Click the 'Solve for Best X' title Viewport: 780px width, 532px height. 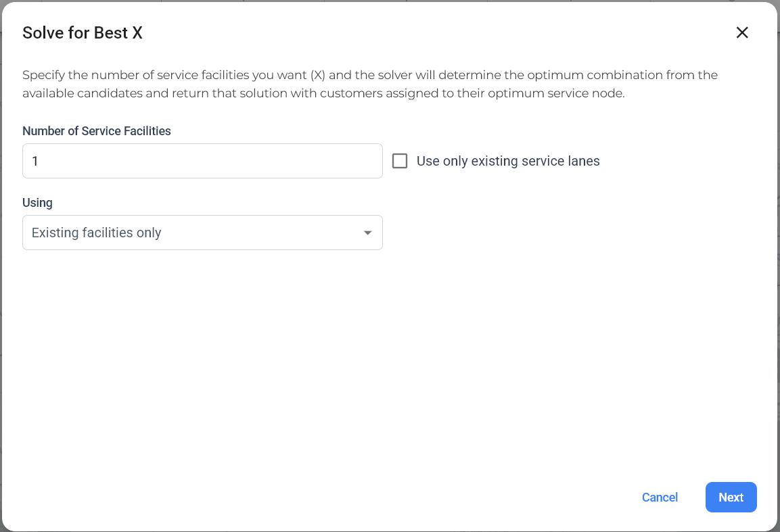[x=83, y=32]
